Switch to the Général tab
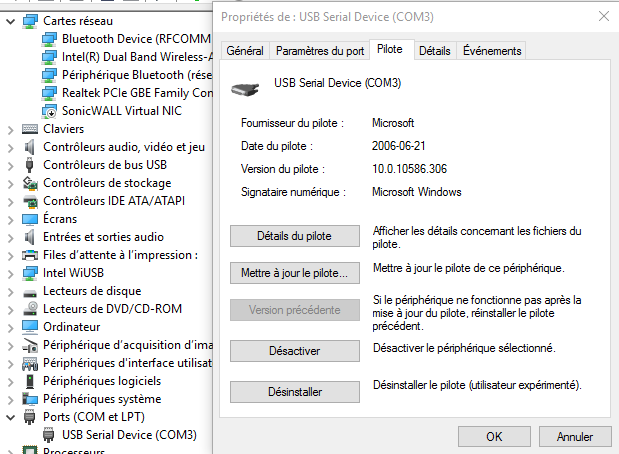Screen dimensions: 619x454 (245, 51)
